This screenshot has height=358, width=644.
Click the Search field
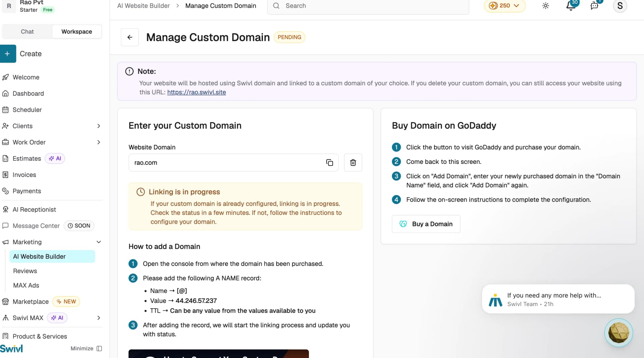point(368,6)
